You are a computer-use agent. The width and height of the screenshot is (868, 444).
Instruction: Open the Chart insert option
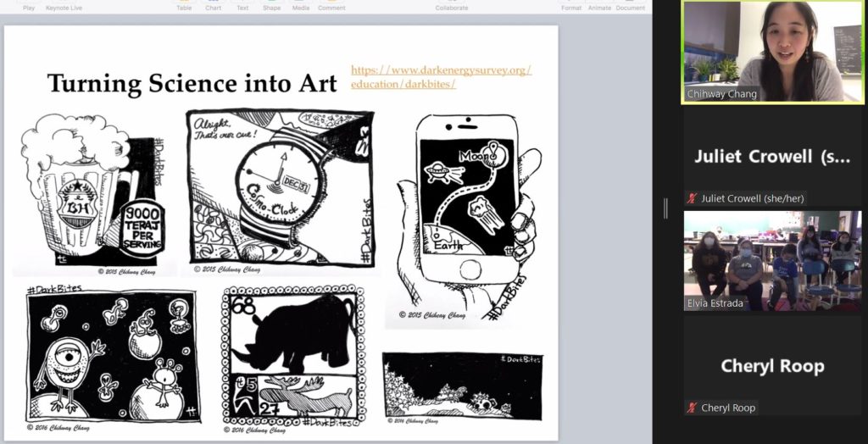pos(213,7)
